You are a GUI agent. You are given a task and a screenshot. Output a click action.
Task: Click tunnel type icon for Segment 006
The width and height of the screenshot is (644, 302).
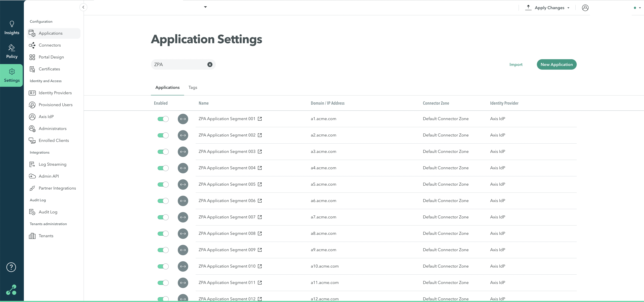coord(183,201)
